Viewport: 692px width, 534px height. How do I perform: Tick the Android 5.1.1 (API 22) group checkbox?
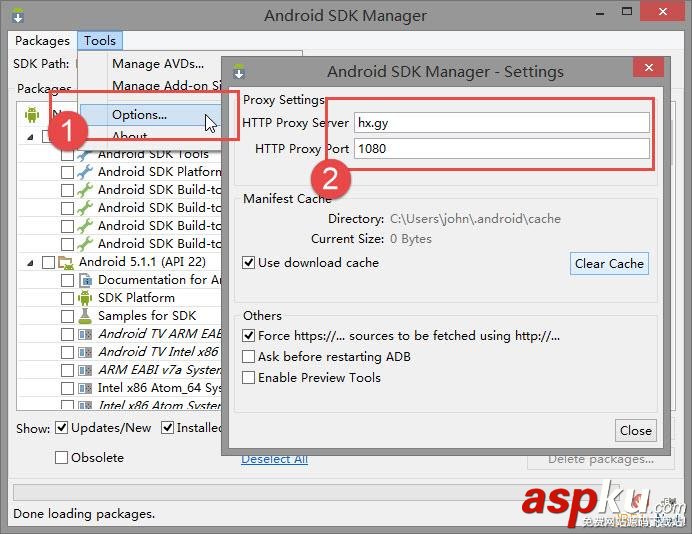pos(48,262)
